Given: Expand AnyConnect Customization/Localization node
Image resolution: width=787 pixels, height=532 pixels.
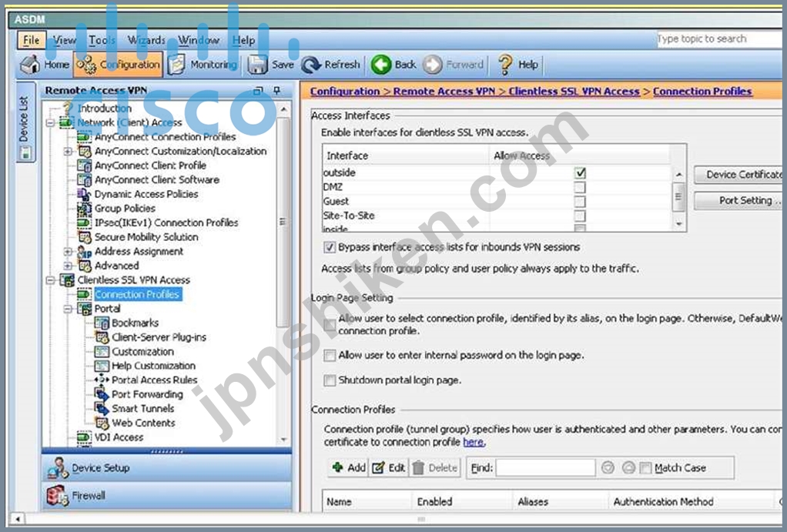Looking at the screenshot, I should tap(68, 151).
